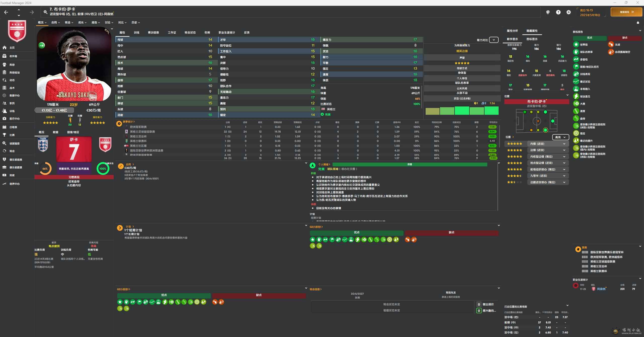
Task: Switch to the 伤病 injuries tab
Action: click(x=207, y=32)
